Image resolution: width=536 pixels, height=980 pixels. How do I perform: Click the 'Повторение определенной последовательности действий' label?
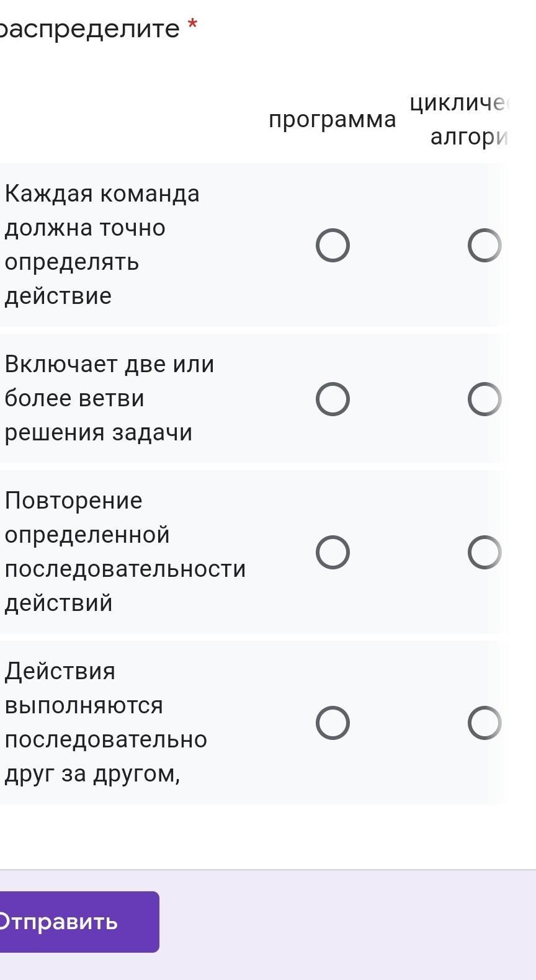click(x=125, y=551)
